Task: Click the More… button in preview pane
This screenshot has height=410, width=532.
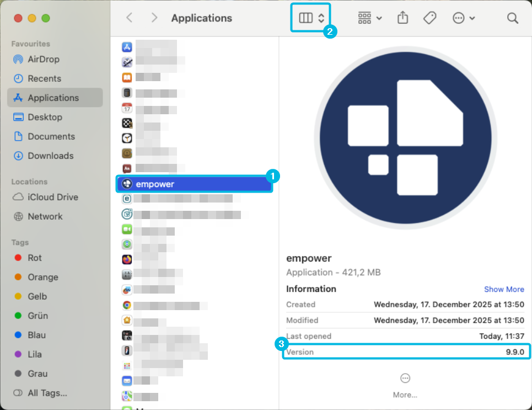Action: pos(405,386)
